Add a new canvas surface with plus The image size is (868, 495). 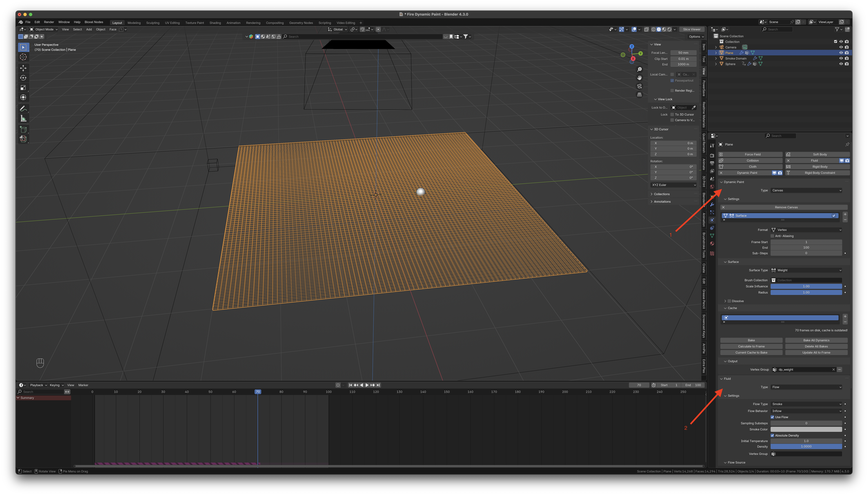[845, 214]
